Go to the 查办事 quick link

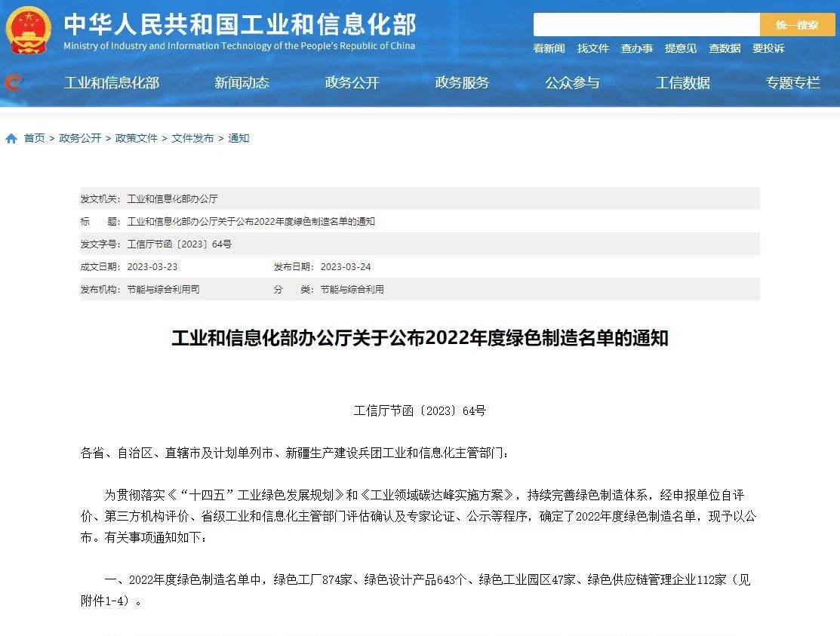[636, 48]
